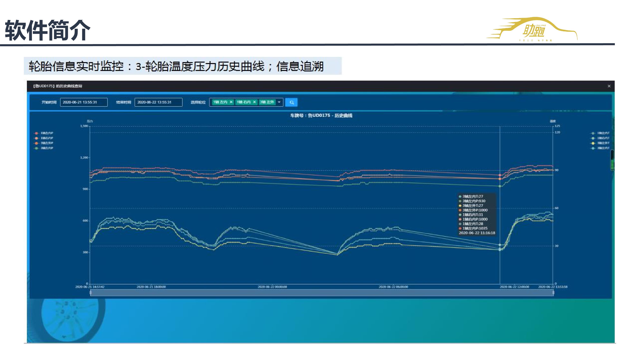Remove the 1轴左内 wheel tag
The height and width of the screenshot is (362, 644).
point(231,102)
